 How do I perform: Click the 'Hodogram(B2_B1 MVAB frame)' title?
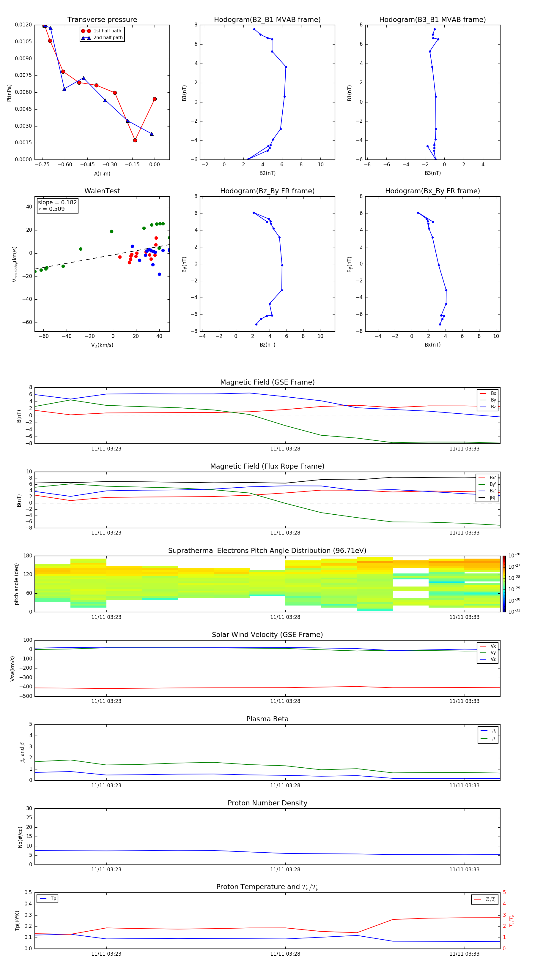[267, 20]
